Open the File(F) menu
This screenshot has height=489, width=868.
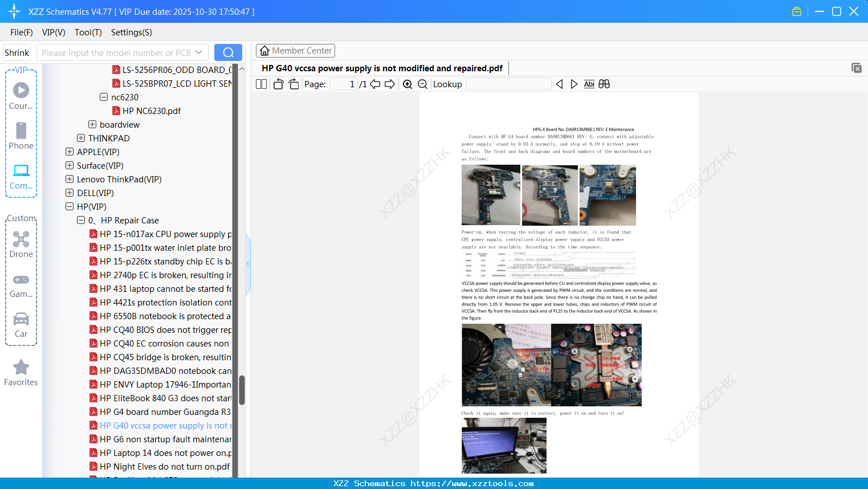click(x=22, y=32)
